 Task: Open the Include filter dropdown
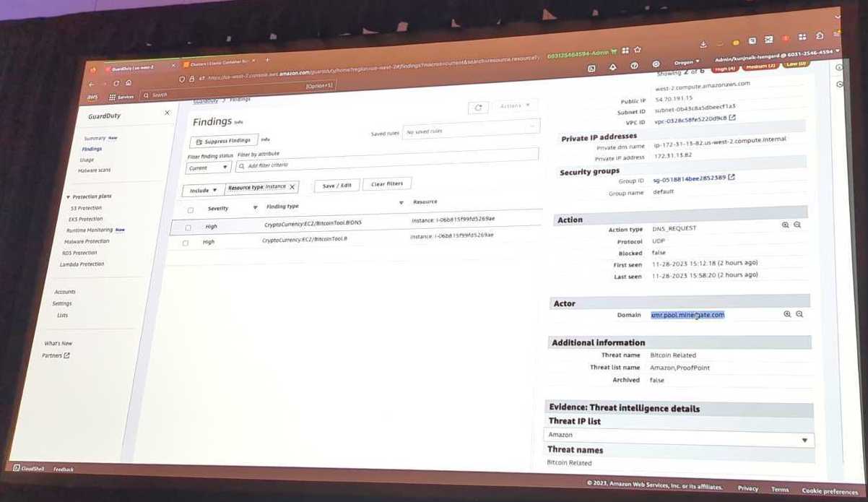coord(203,191)
